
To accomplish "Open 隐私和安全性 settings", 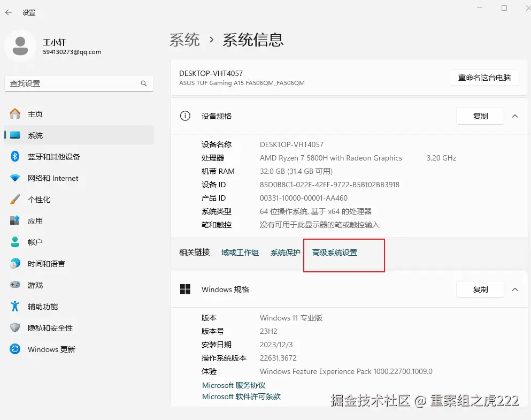I will 79,327.
